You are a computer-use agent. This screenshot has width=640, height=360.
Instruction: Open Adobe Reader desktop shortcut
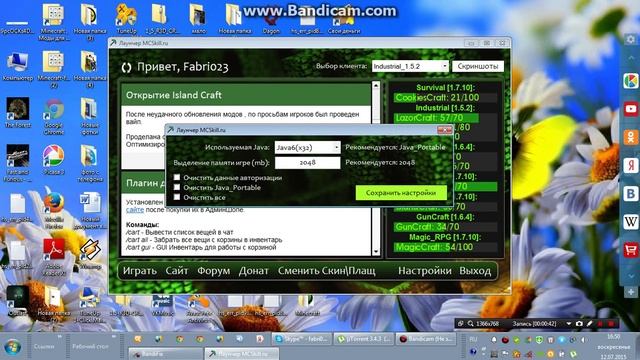click(x=53, y=256)
